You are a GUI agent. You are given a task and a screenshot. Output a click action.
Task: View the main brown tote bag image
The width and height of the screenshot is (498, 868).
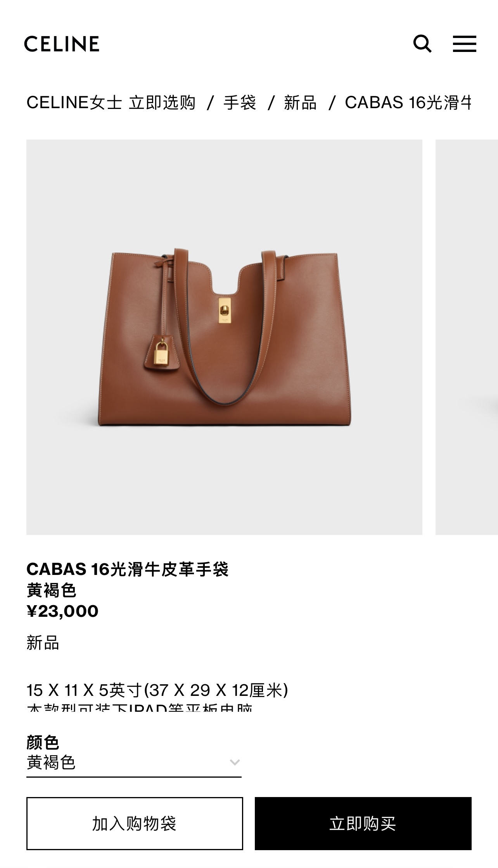(224, 337)
